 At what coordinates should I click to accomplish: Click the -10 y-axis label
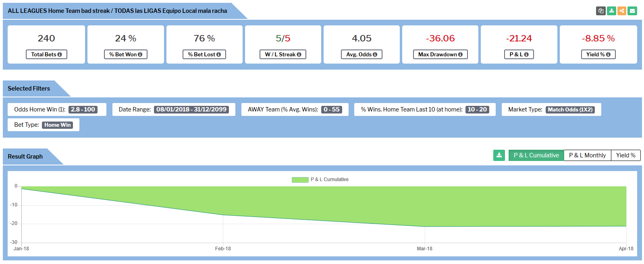14,205
